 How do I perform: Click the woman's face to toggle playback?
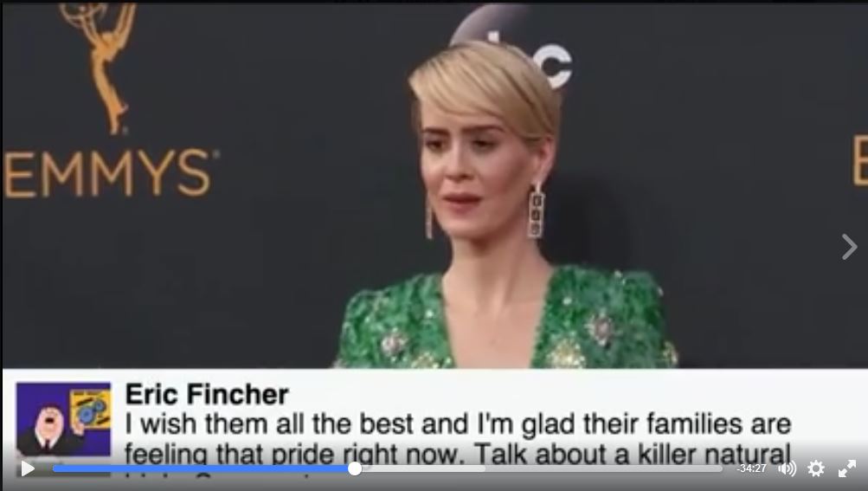coord(468,166)
